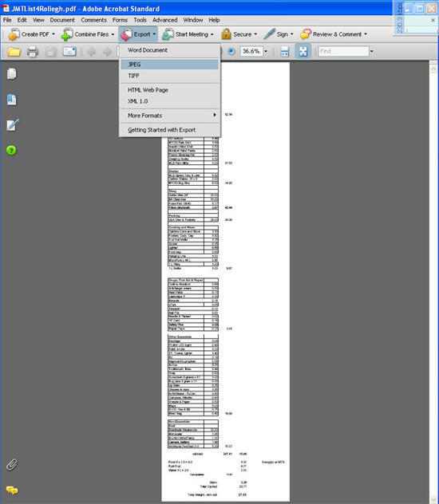Choose XML 1.0 export format
Viewport: 439px width, 504px height.
tap(169, 101)
